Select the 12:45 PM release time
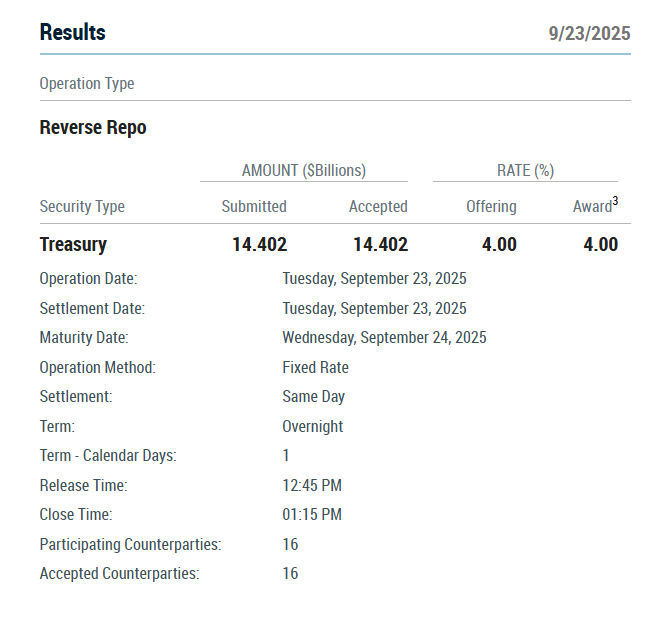Screen dimensions: 671x618 point(312,486)
